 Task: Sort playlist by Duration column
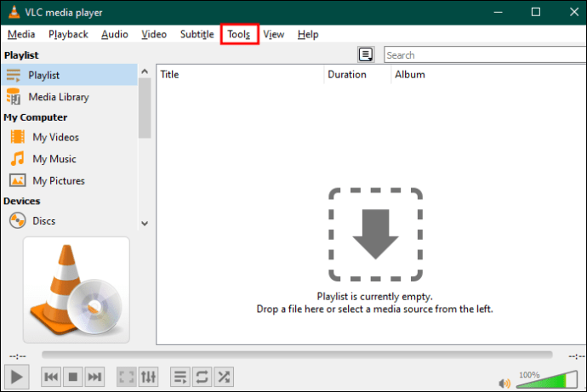347,75
